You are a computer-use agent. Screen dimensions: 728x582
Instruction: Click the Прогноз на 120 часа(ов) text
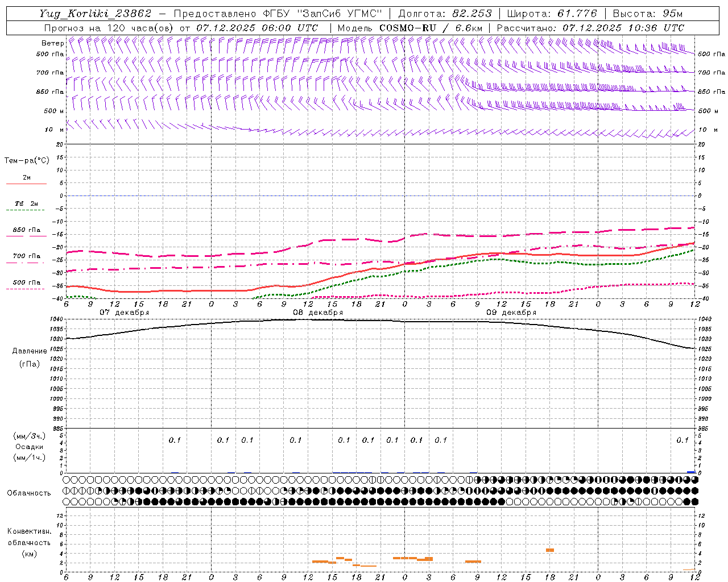109,28
